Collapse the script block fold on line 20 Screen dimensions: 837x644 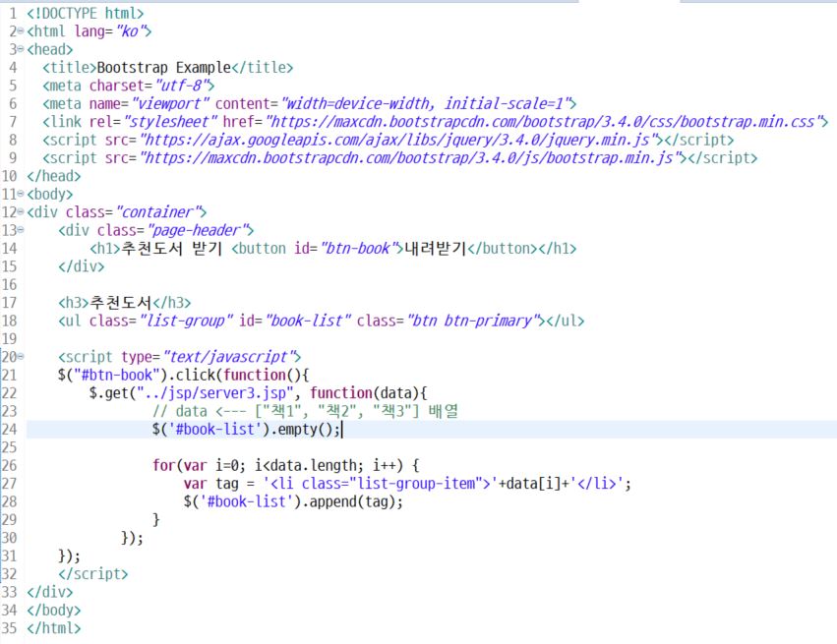(21, 357)
